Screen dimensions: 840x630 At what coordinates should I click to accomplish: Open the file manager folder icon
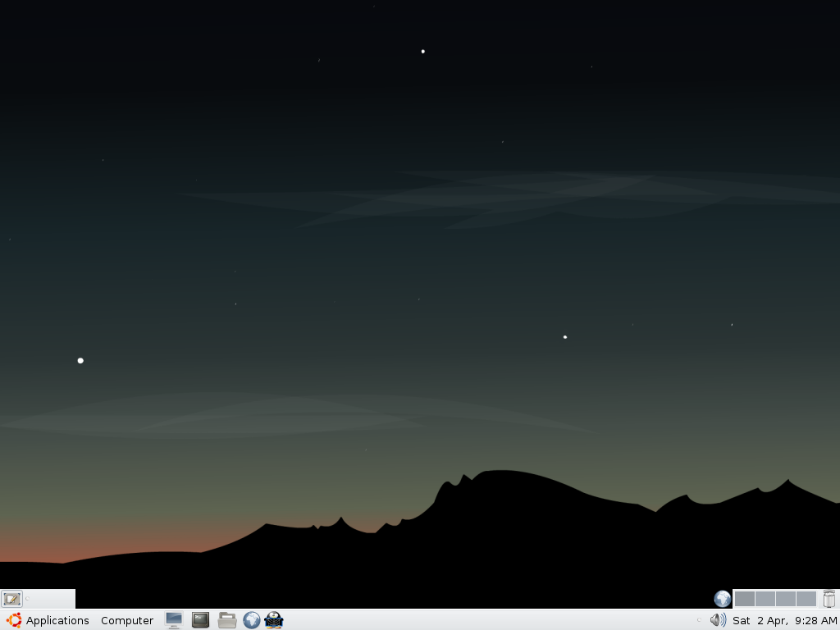[x=227, y=620]
